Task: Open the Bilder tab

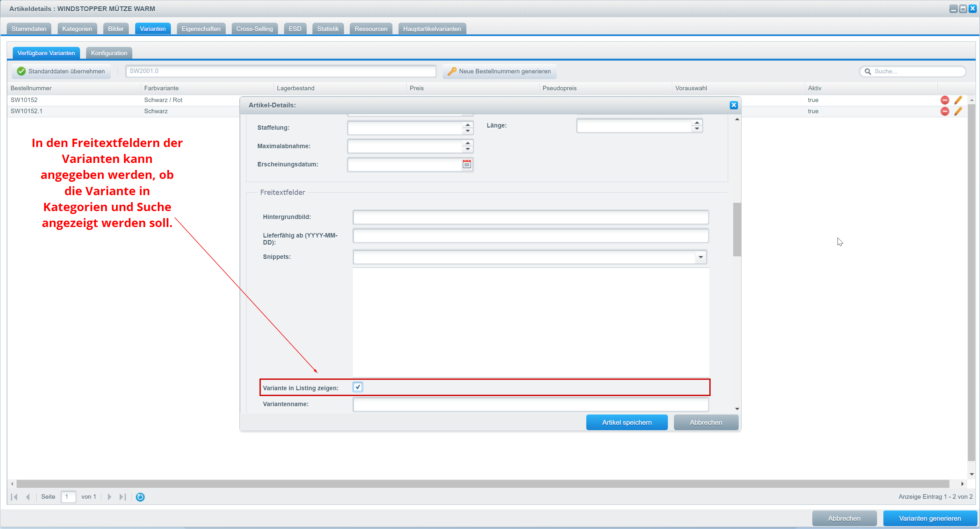Action: point(116,29)
